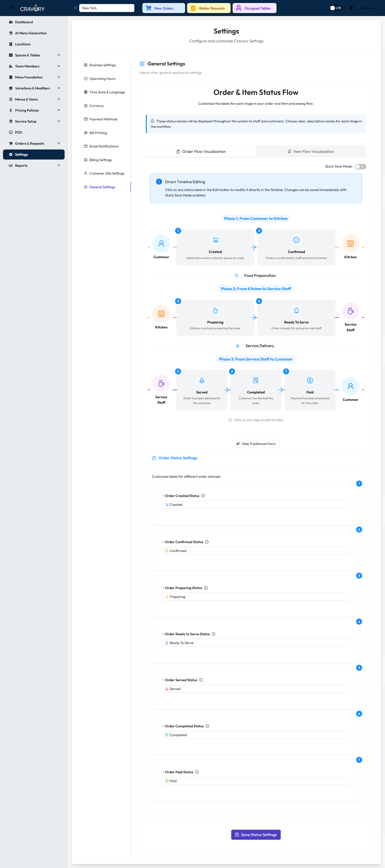
Task: Open the Admin user dropdown
Action: (x=369, y=8)
